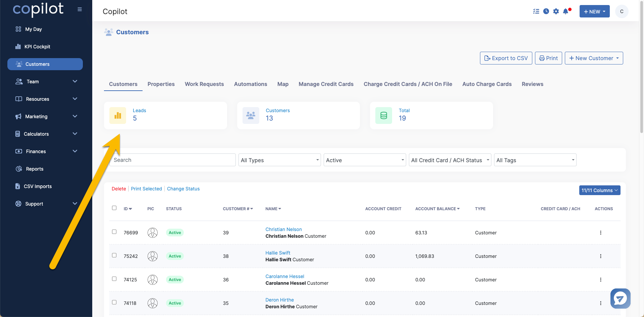The height and width of the screenshot is (317, 644).
Task: Switch to the Map tab
Action: pyautogui.click(x=283, y=84)
